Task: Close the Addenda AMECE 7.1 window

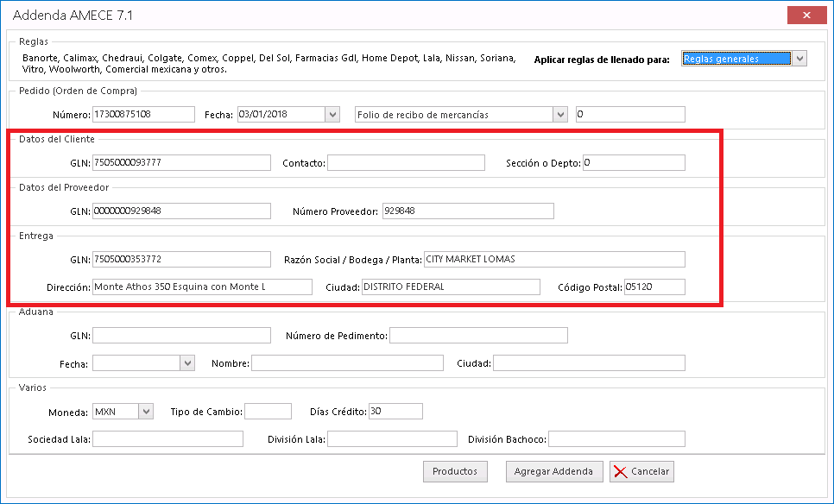Action: [806, 16]
